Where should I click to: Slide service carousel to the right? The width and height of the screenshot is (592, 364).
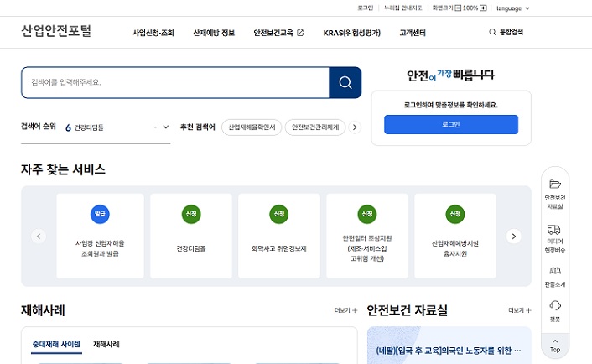[x=514, y=237]
